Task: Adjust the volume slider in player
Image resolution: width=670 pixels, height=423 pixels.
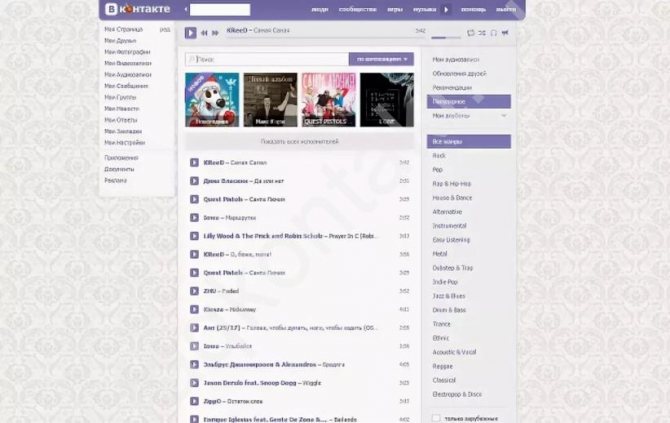Action: click(446, 38)
